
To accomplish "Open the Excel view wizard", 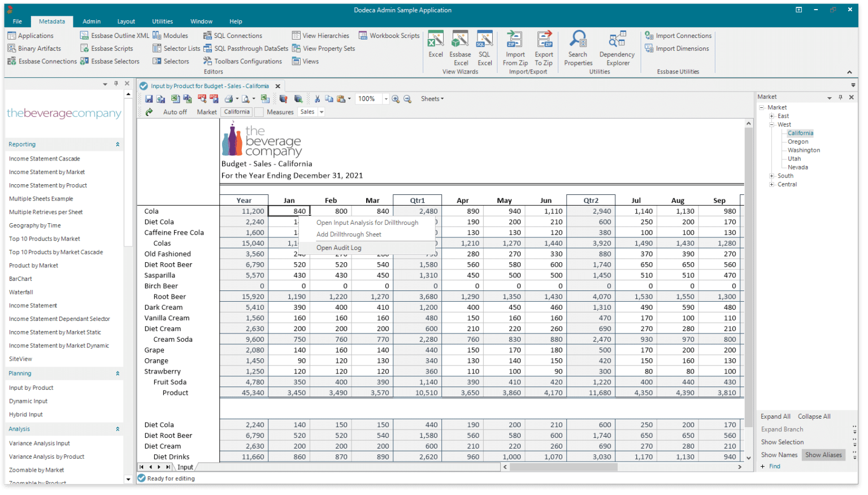I will pyautogui.click(x=435, y=48).
